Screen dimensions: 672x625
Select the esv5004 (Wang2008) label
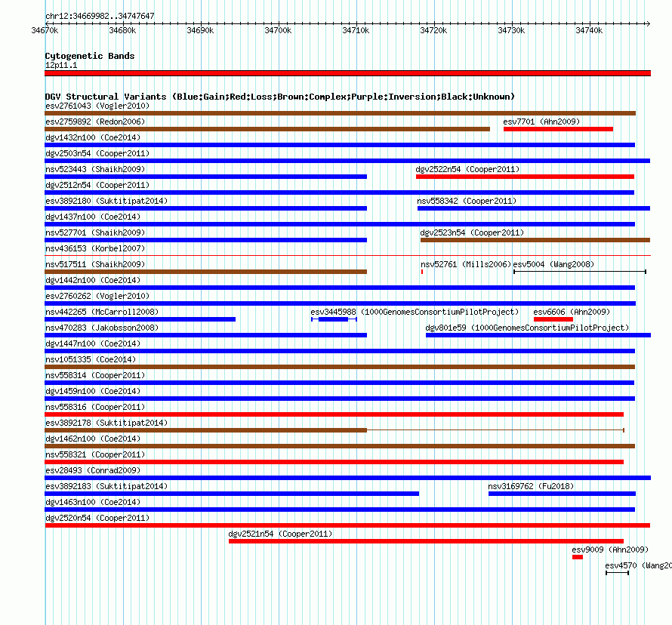pyautogui.click(x=553, y=264)
